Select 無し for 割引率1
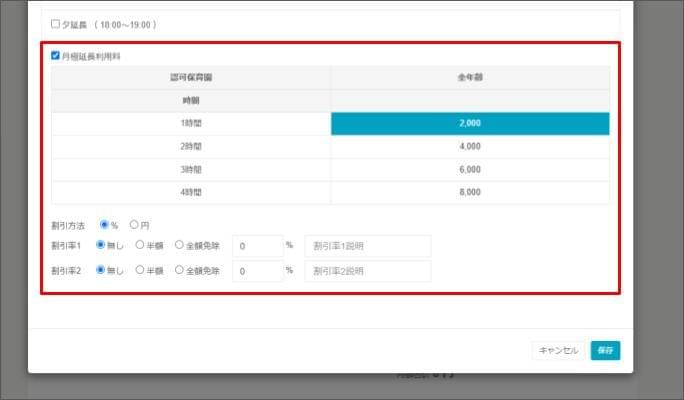The height and width of the screenshot is (400, 684). (x=100, y=244)
